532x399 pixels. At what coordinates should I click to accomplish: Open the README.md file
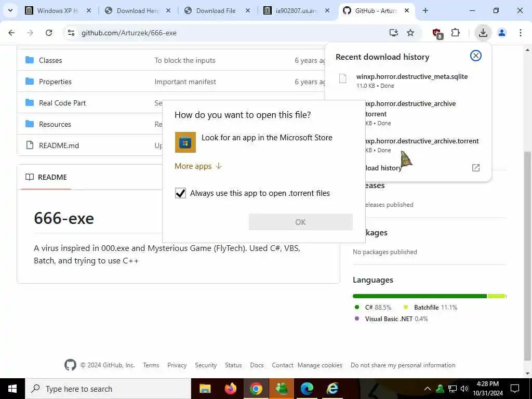coord(59,145)
